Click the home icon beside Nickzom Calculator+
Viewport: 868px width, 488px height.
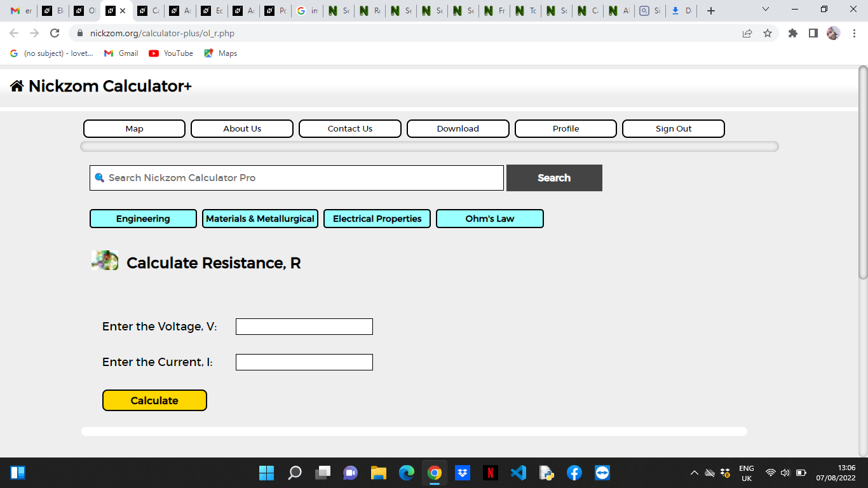pyautogui.click(x=17, y=86)
